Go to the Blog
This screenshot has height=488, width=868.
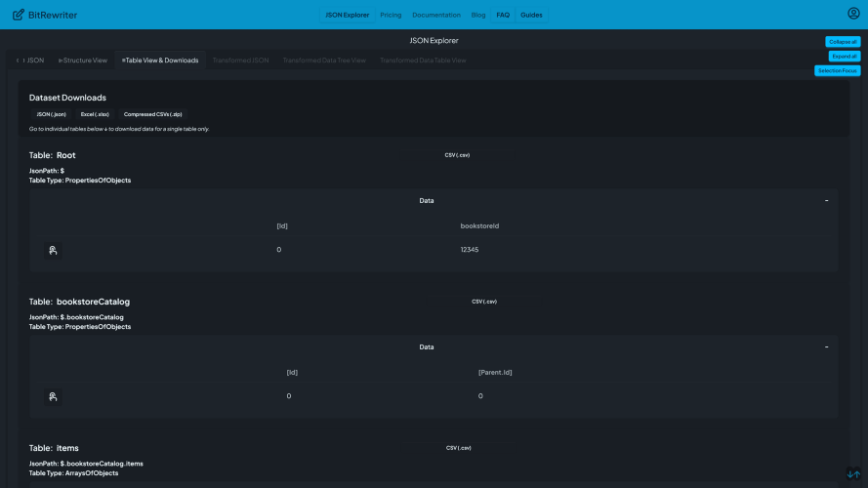(478, 15)
